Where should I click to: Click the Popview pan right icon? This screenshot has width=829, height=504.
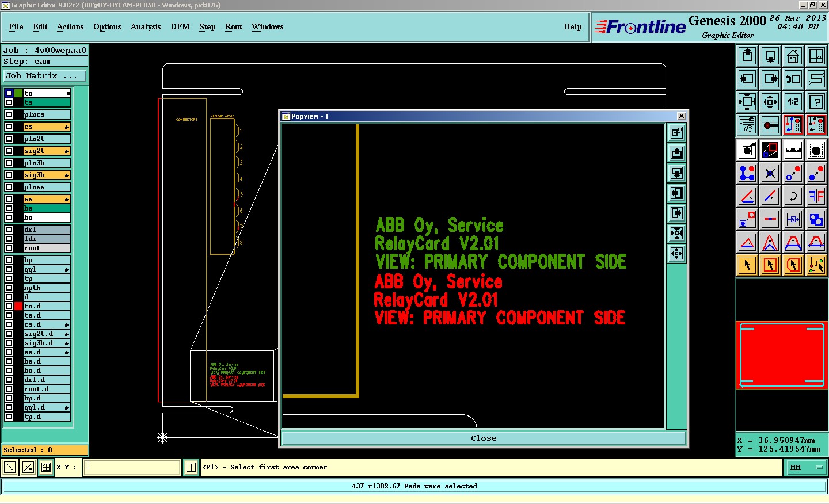coord(677,213)
